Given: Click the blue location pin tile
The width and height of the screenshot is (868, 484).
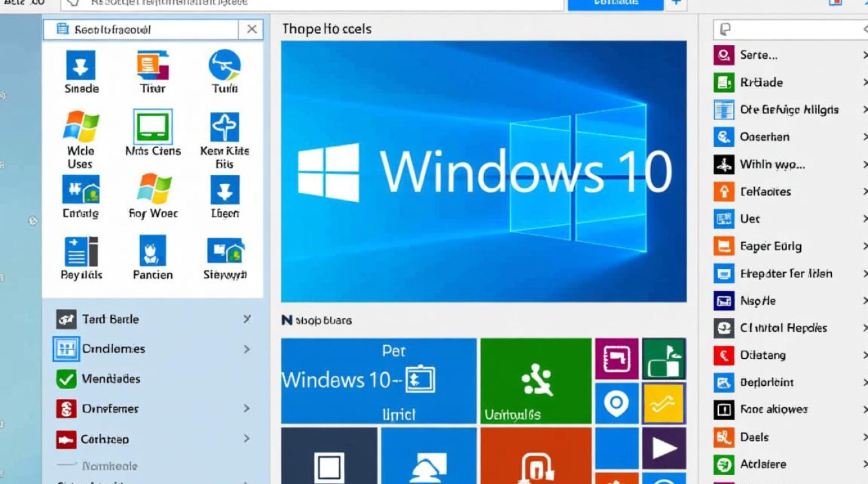Looking at the screenshot, I should [x=616, y=403].
